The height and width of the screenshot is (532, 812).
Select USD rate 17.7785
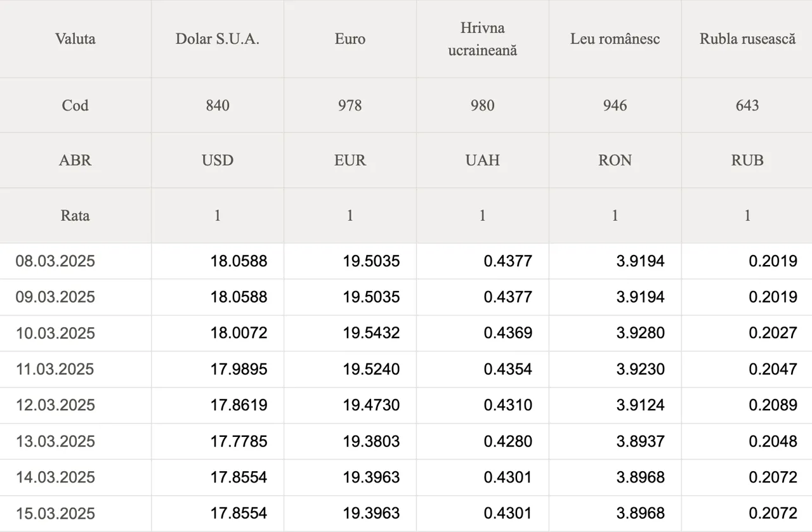coord(239,441)
